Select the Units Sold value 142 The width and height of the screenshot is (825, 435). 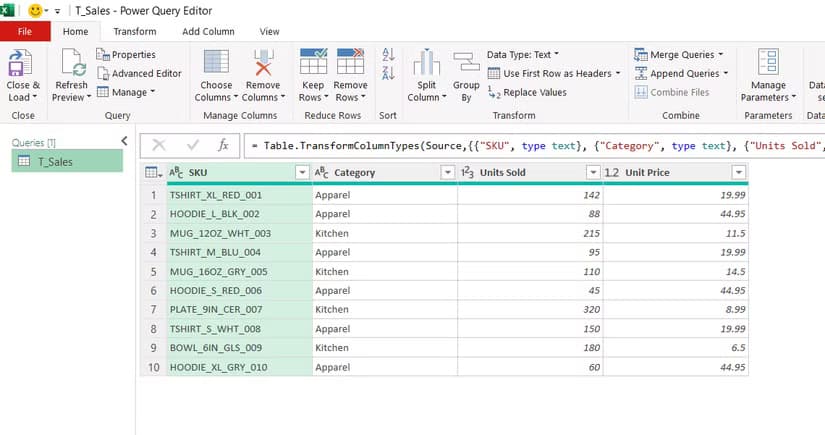pos(530,195)
